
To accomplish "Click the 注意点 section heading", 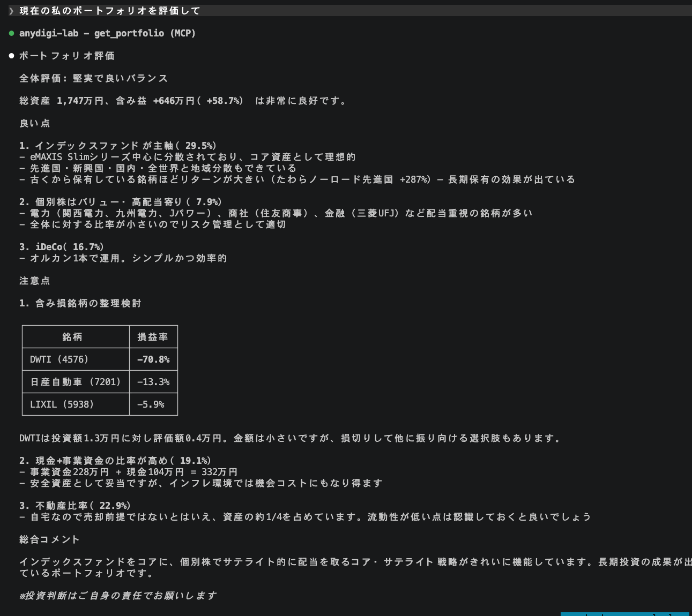I will (35, 281).
